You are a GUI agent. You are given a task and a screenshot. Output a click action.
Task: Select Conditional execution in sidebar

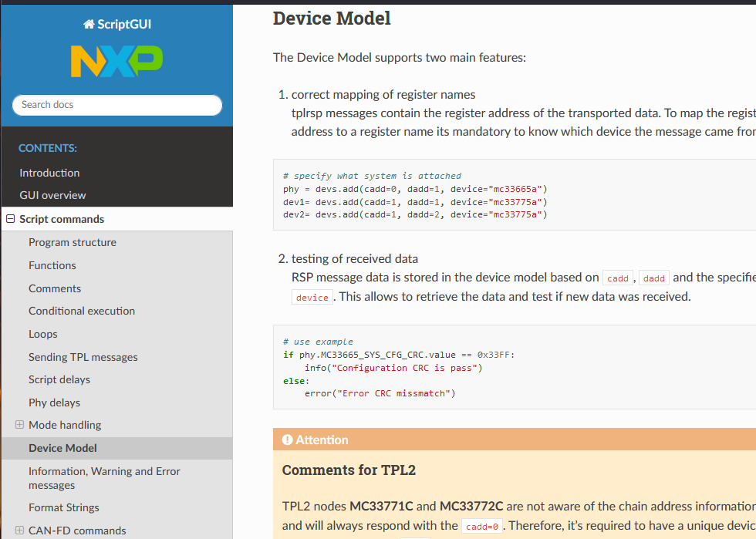82,311
